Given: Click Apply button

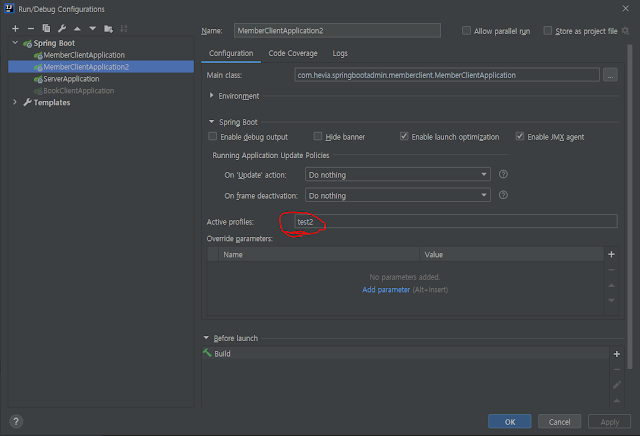Looking at the screenshot, I should click(x=609, y=422).
